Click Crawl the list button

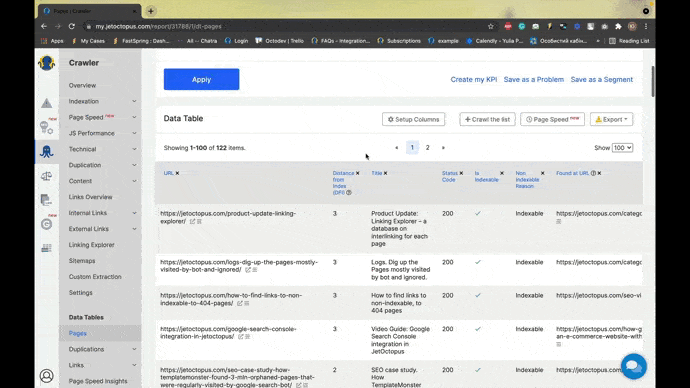[x=487, y=119]
